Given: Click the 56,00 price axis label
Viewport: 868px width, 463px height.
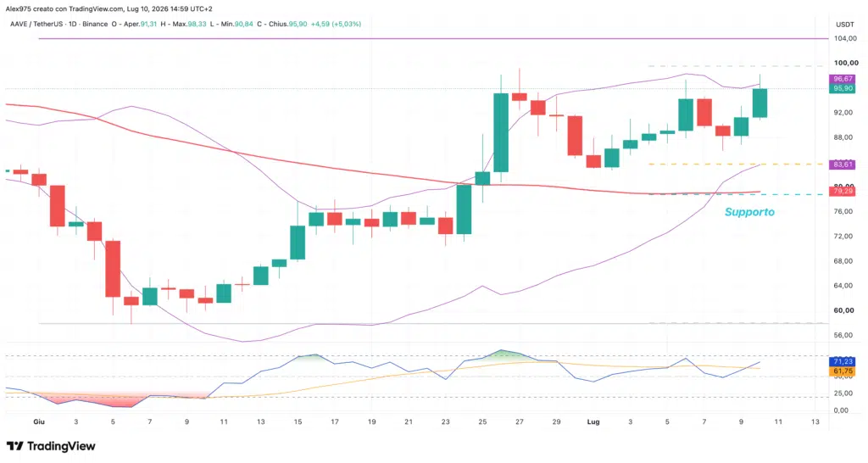Looking at the screenshot, I should (843, 336).
